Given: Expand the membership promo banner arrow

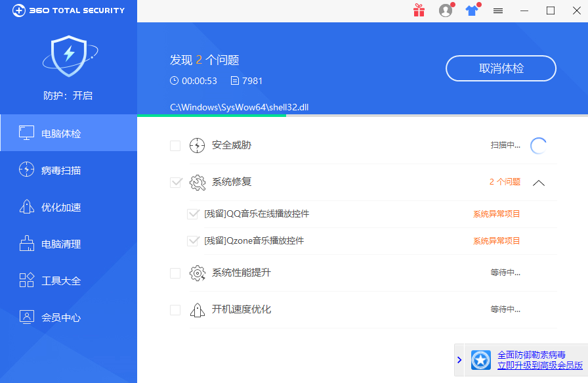Looking at the screenshot, I should click(x=459, y=360).
